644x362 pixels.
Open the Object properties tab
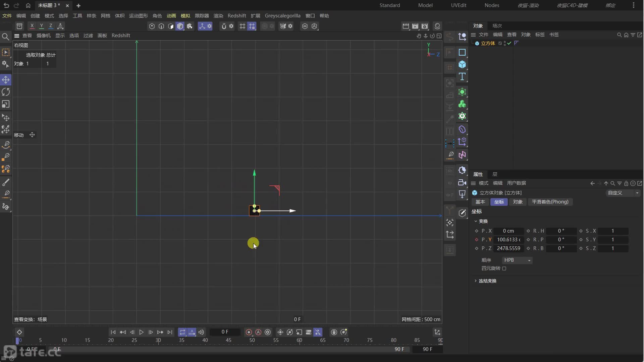(x=518, y=202)
